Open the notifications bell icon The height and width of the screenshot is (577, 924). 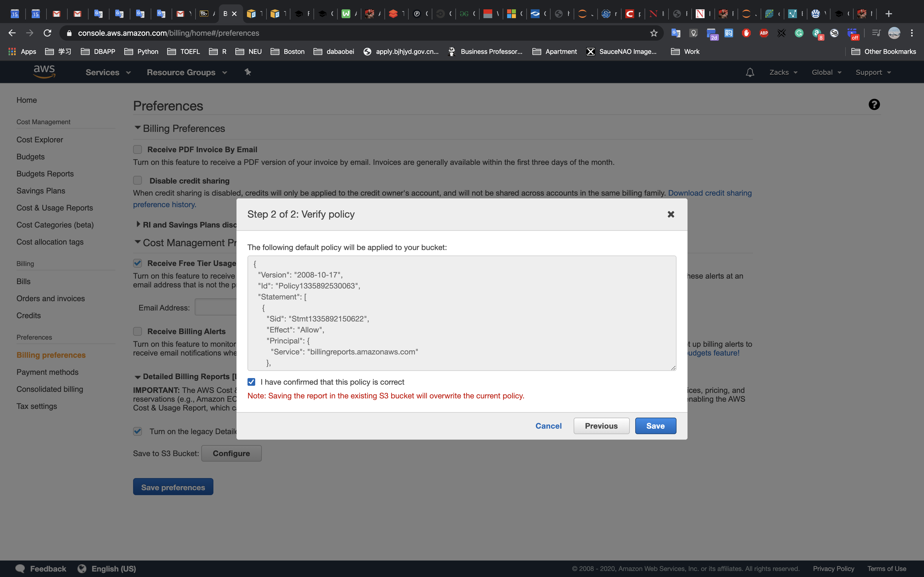[749, 72]
